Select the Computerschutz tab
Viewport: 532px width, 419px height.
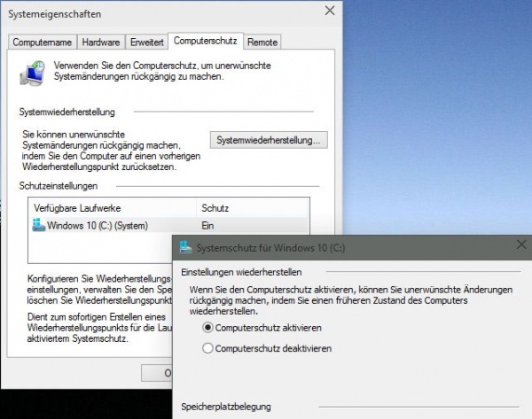(x=205, y=41)
